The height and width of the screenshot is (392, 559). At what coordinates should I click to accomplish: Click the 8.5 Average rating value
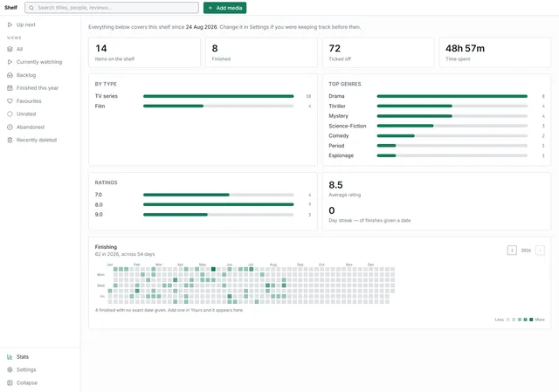click(335, 185)
